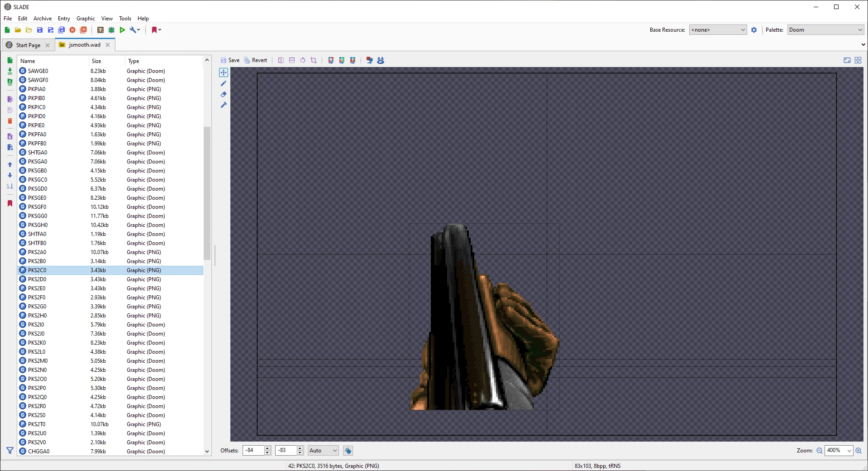
Task: Click the first graphic-convert icon in the graphic toolbar
Action: pyautogui.click(x=331, y=60)
